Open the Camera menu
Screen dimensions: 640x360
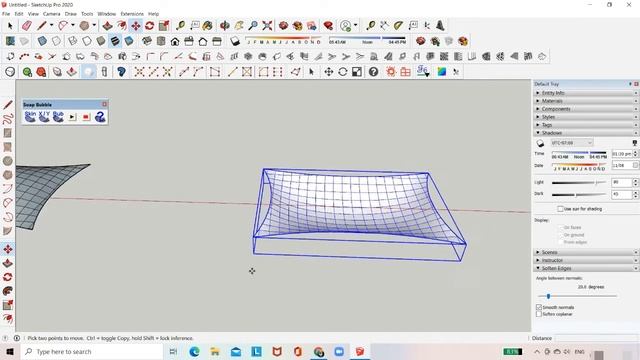[51, 14]
